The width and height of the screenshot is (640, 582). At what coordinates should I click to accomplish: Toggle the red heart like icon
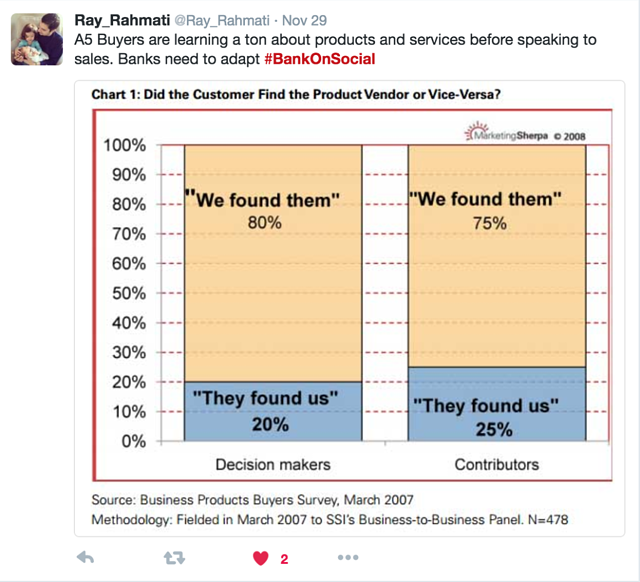pyautogui.click(x=261, y=558)
